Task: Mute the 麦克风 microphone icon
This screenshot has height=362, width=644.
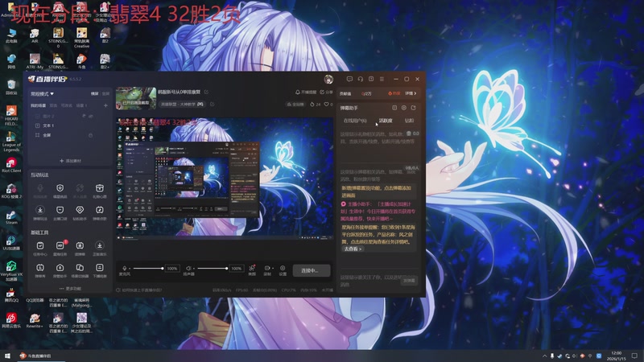Action: [125, 268]
